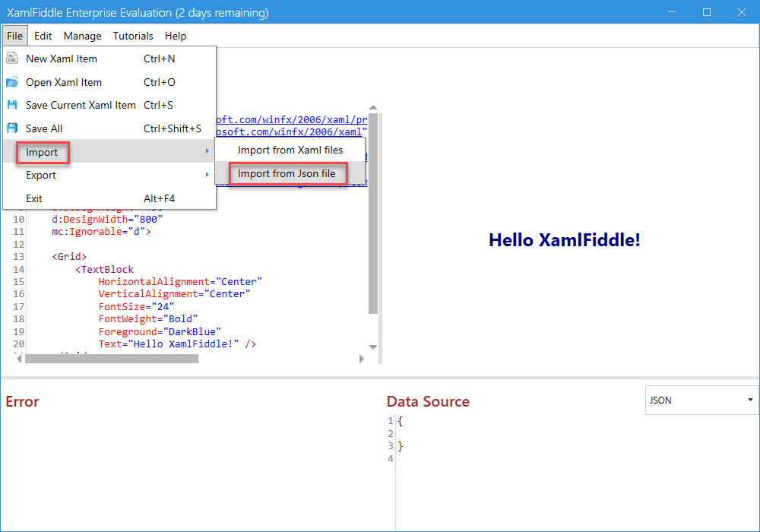Click the Error panel heading

[x=22, y=401]
